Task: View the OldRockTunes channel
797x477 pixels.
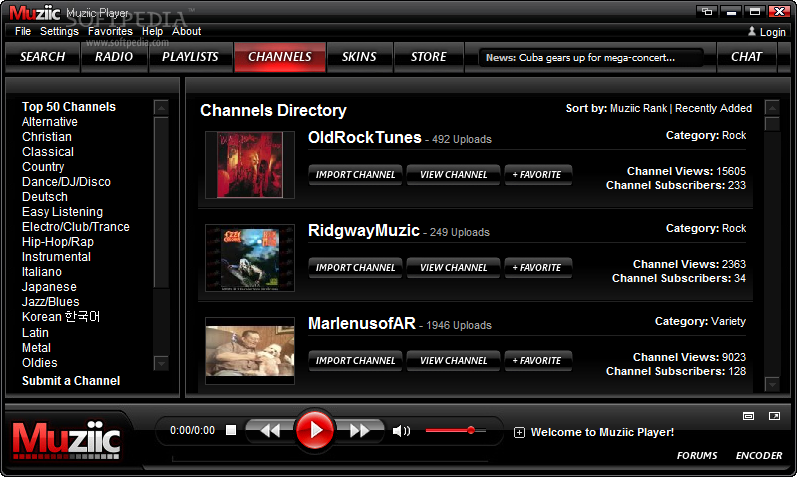Action: (453, 174)
